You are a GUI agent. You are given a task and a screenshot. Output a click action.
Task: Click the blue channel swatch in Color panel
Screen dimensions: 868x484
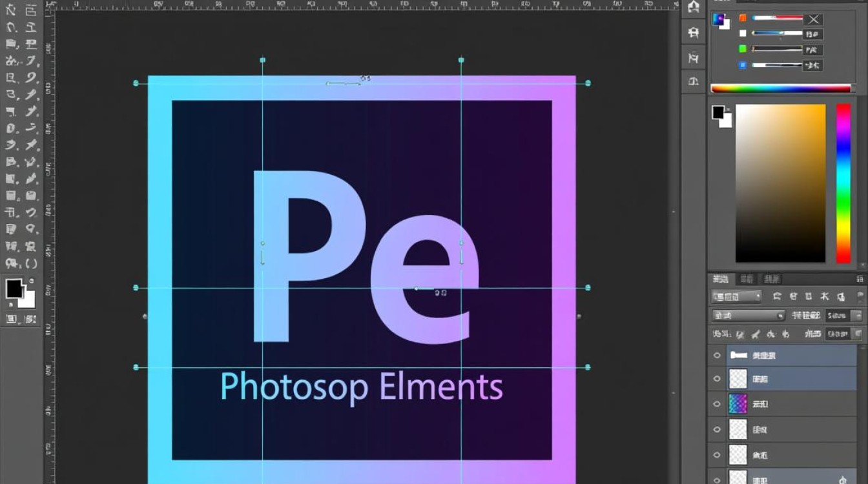[743, 65]
